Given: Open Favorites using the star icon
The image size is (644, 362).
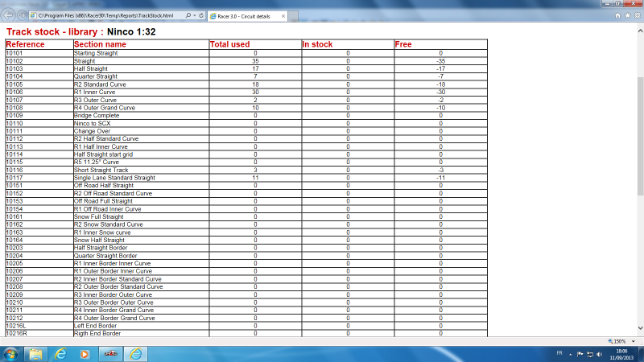Looking at the screenshot, I should (627, 15).
